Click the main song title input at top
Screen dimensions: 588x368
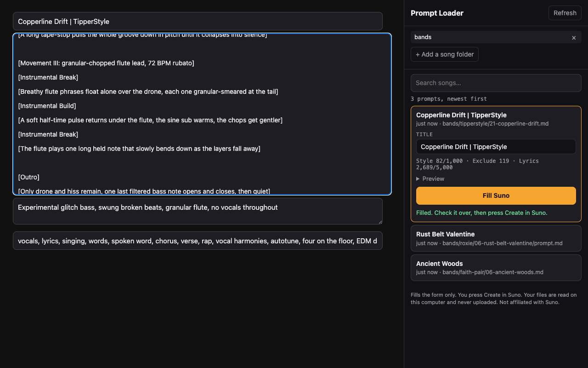tap(198, 21)
